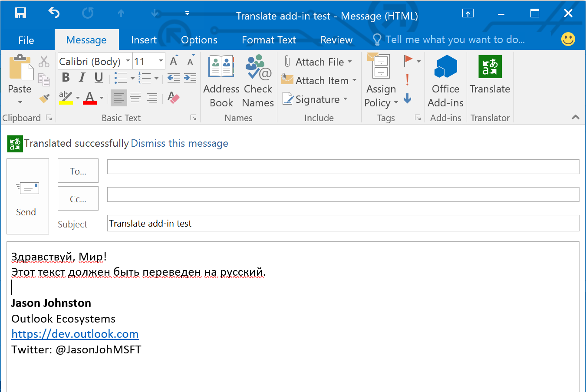This screenshot has height=392, width=586.
Task: Toggle Italic formatting
Action: [82, 77]
